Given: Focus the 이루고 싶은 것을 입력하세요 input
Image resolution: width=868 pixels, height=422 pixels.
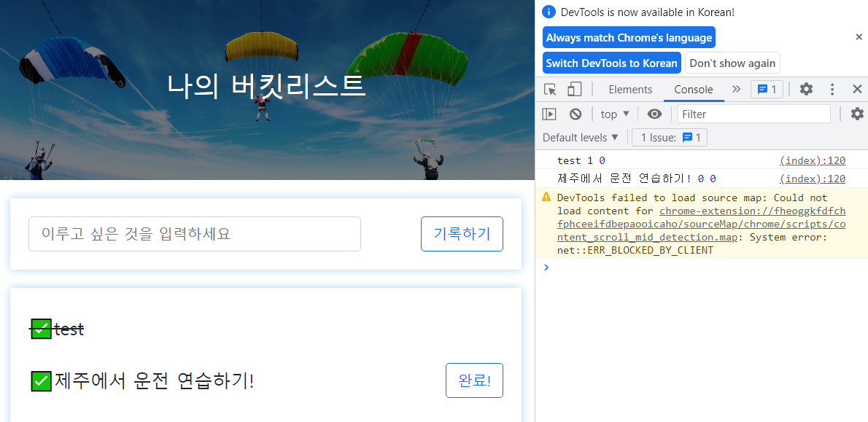Looking at the screenshot, I should click(x=195, y=234).
